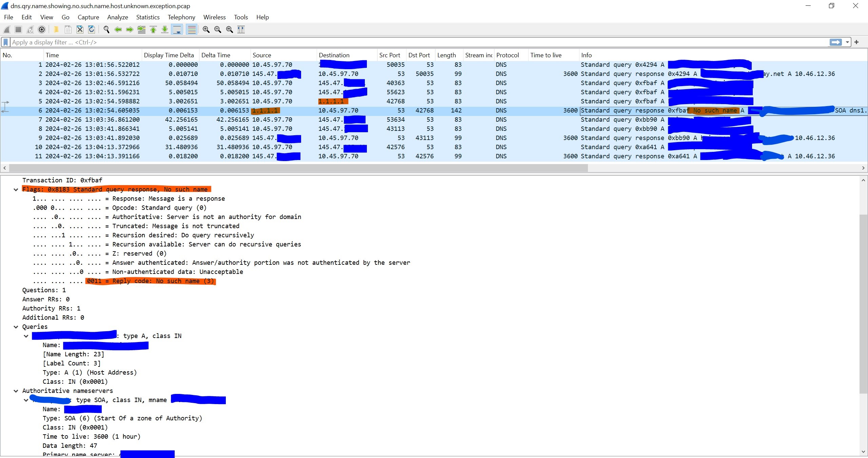868x458 pixels.
Task: Open the filter history dropdown arrow
Action: 847,42
